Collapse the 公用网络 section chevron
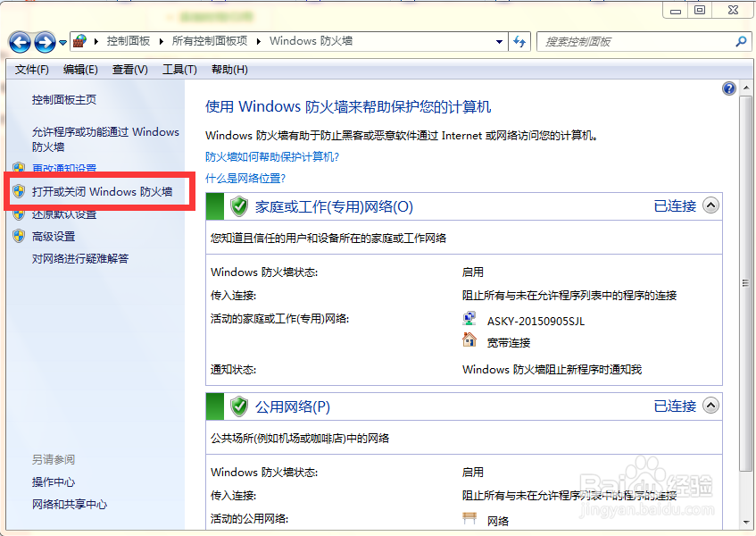 click(x=710, y=405)
